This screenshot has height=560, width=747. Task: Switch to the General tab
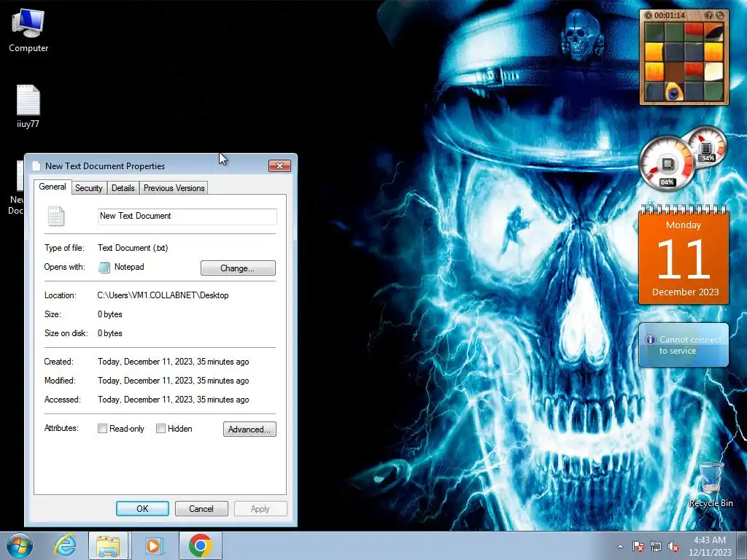(53, 187)
